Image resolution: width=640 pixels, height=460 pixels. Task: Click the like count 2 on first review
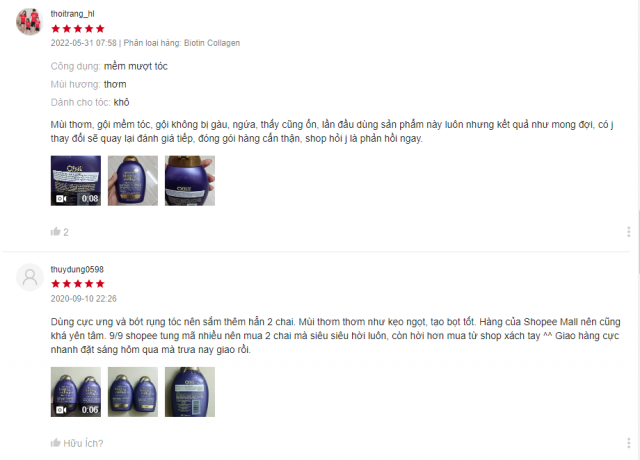pyautogui.click(x=66, y=232)
